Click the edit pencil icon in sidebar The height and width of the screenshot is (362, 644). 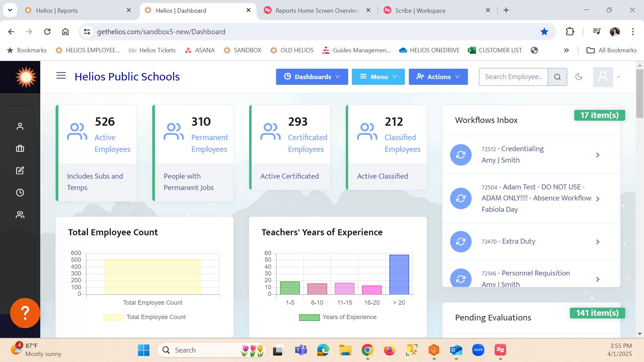[x=20, y=171]
